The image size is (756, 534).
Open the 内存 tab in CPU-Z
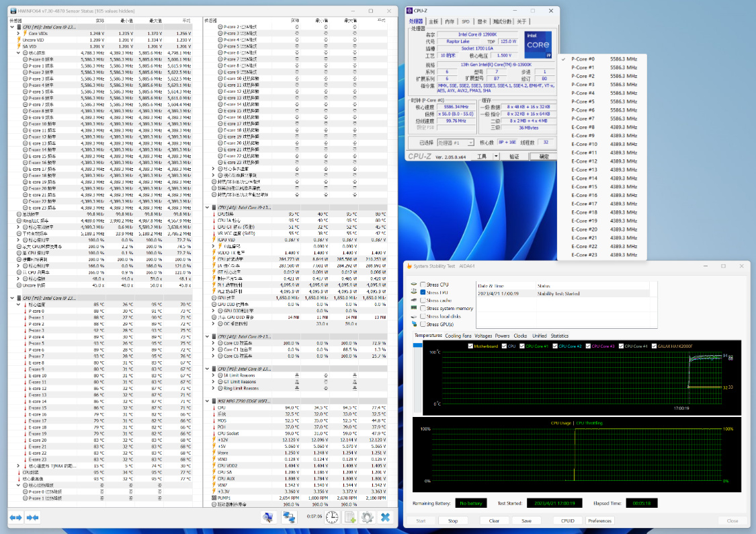coord(450,22)
